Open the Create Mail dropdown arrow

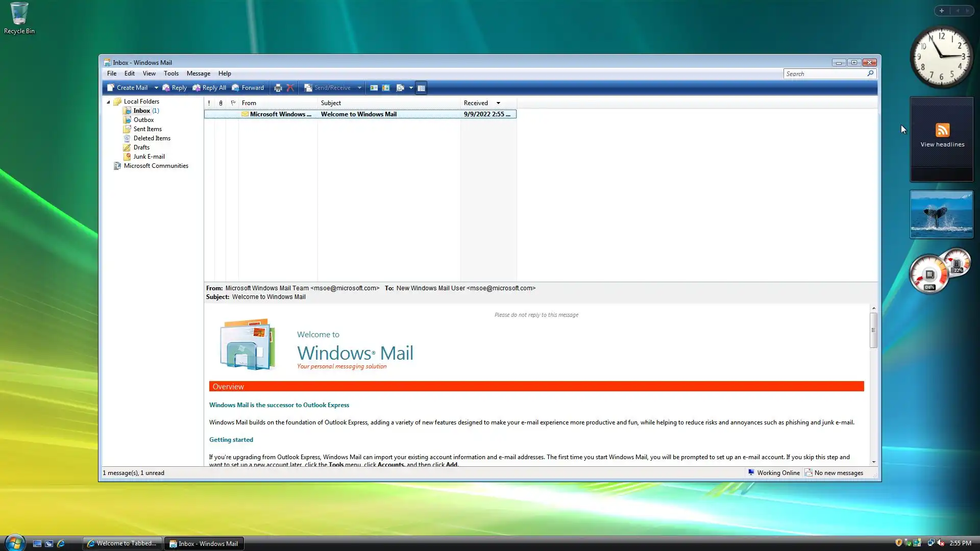tap(156, 88)
